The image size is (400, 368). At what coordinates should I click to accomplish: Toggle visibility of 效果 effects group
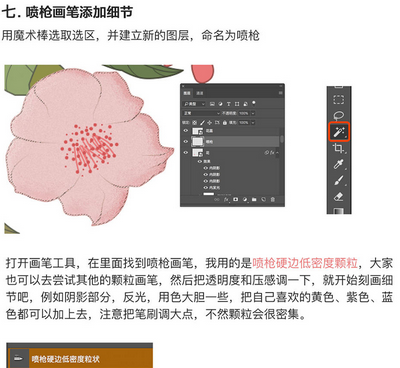click(200, 161)
